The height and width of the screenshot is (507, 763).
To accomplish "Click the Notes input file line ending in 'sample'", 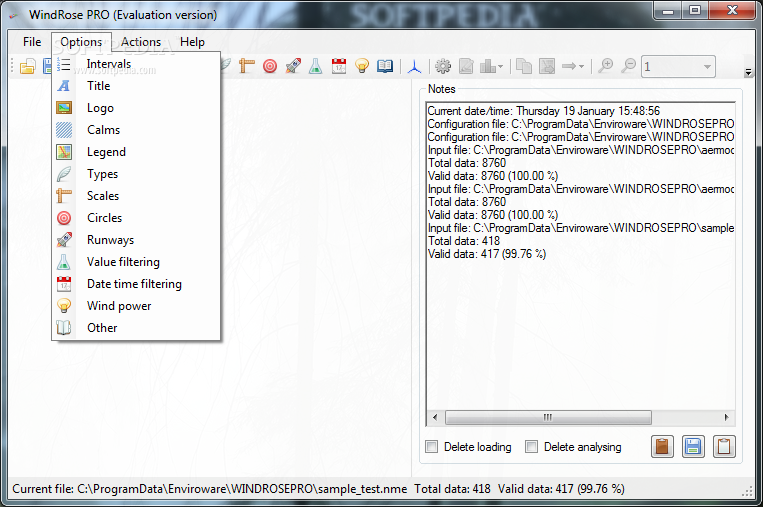I will pos(581,228).
